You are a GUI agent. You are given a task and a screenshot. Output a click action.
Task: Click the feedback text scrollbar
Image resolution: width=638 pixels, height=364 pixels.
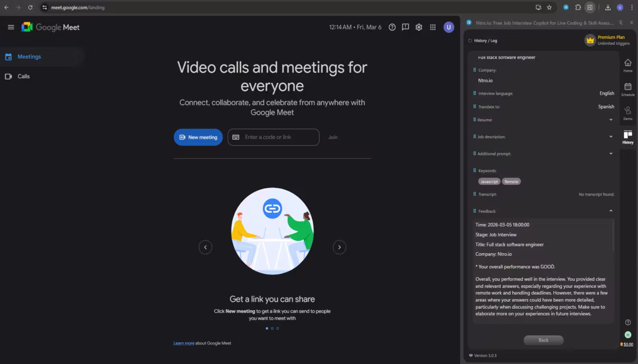613,236
